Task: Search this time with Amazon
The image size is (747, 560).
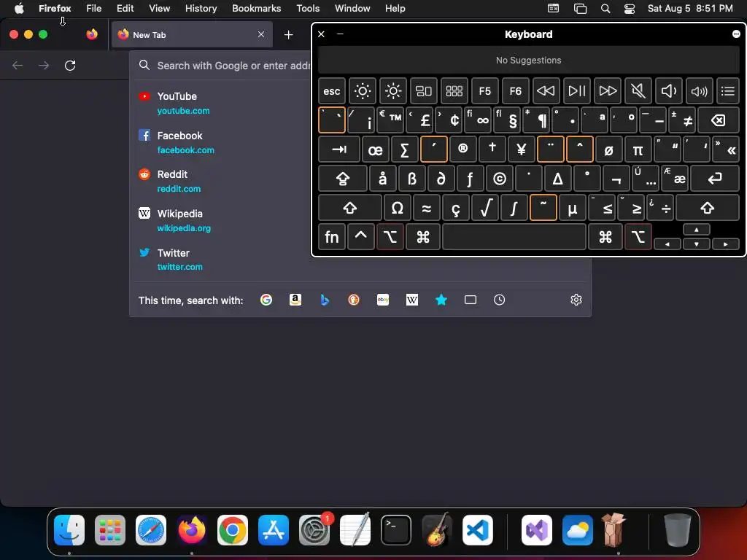Action: tap(295, 300)
